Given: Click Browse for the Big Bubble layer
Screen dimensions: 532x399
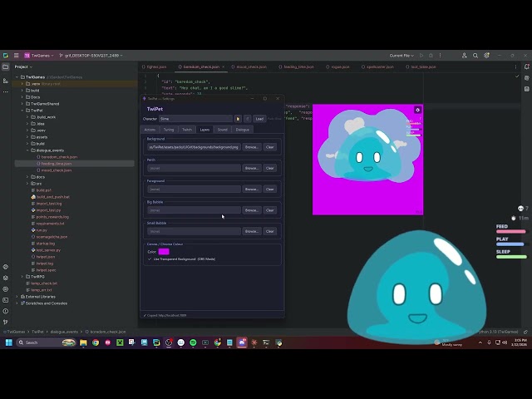Looking at the screenshot, I should (251, 210).
